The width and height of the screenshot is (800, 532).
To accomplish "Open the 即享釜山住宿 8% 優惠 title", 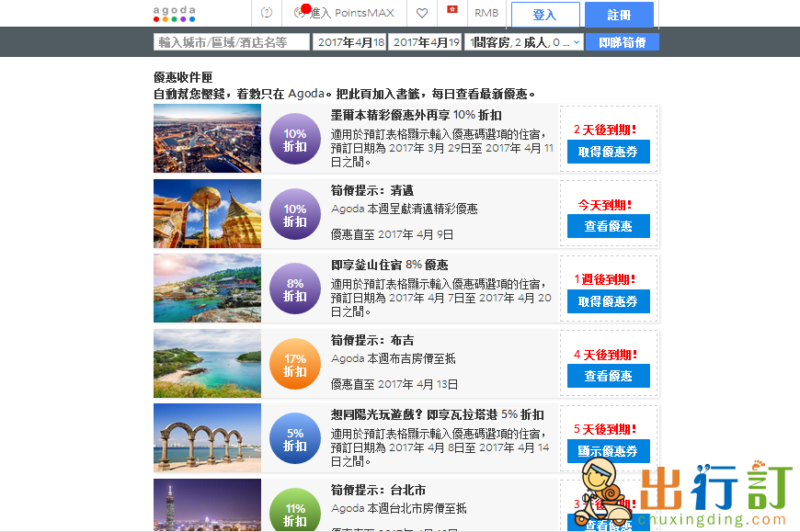I will (x=389, y=265).
